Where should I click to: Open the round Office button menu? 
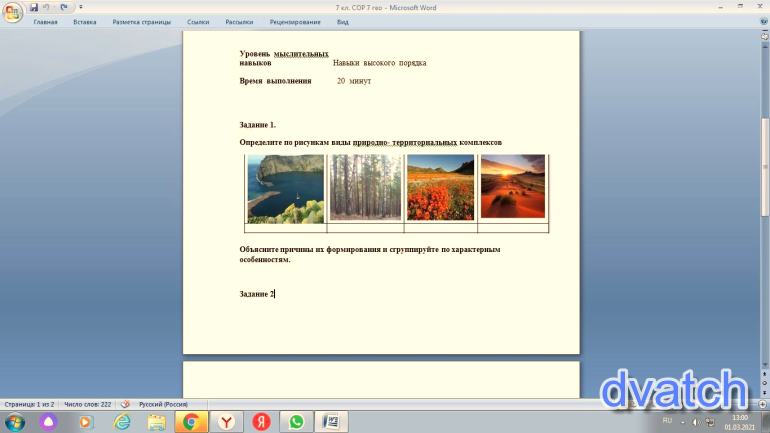pos(12,12)
